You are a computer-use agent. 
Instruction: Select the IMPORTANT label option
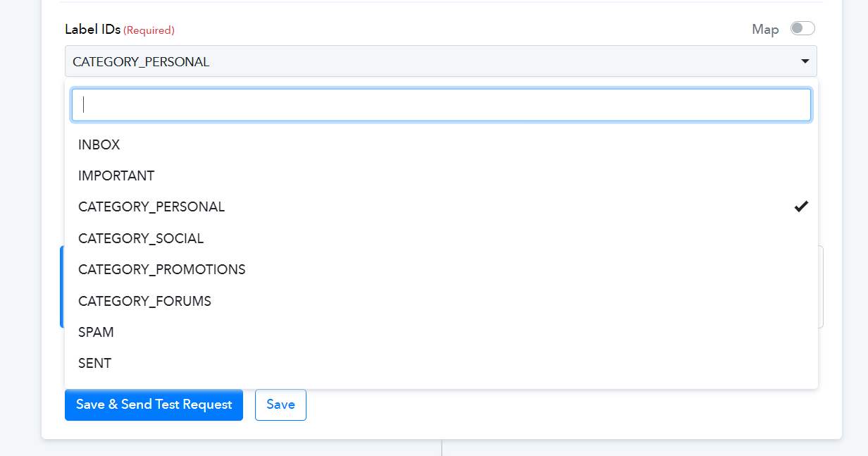(x=441, y=175)
